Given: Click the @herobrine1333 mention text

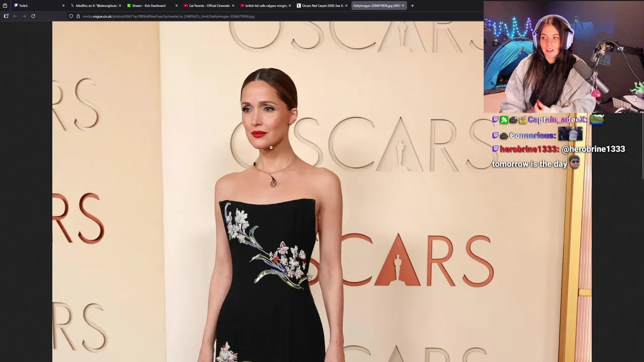Looking at the screenshot, I should (x=593, y=149).
